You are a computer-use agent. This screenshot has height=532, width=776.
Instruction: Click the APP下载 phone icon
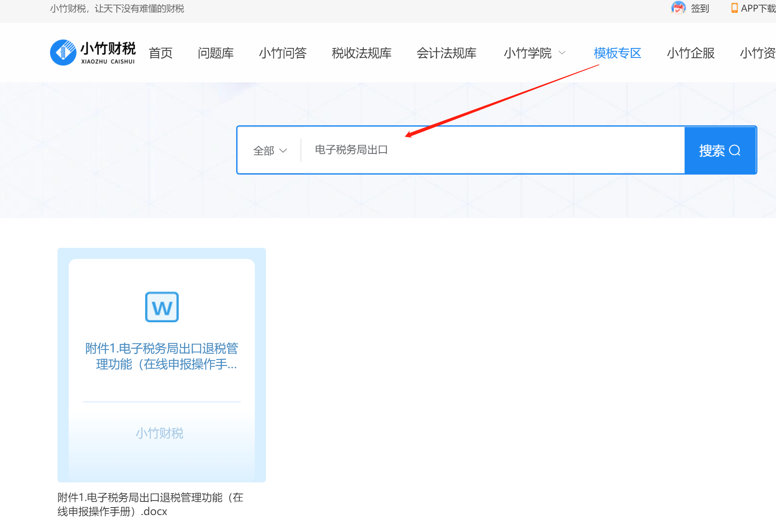pyautogui.click(x=734, y=8)
